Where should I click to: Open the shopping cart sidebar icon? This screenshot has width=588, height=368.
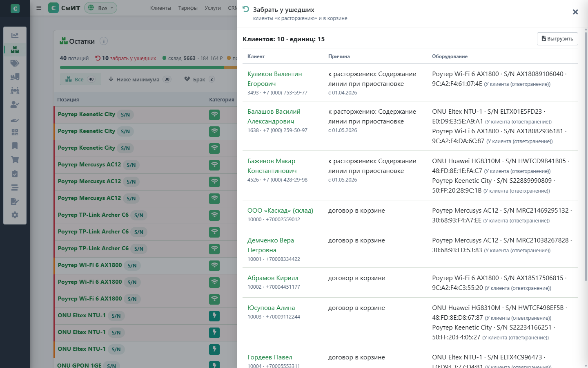click(x=15, y=160)
